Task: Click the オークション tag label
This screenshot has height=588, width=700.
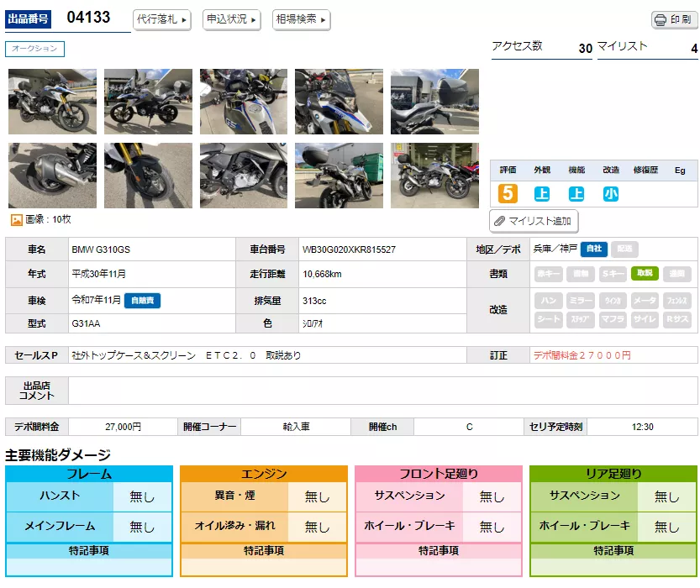Action: (x=34, y=49)
